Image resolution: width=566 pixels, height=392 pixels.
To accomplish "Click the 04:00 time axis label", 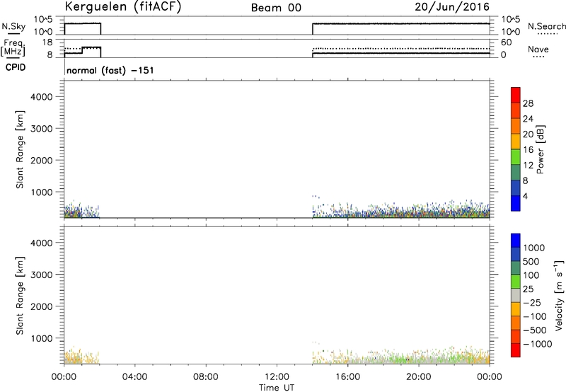I will click(x=134, y=377).
